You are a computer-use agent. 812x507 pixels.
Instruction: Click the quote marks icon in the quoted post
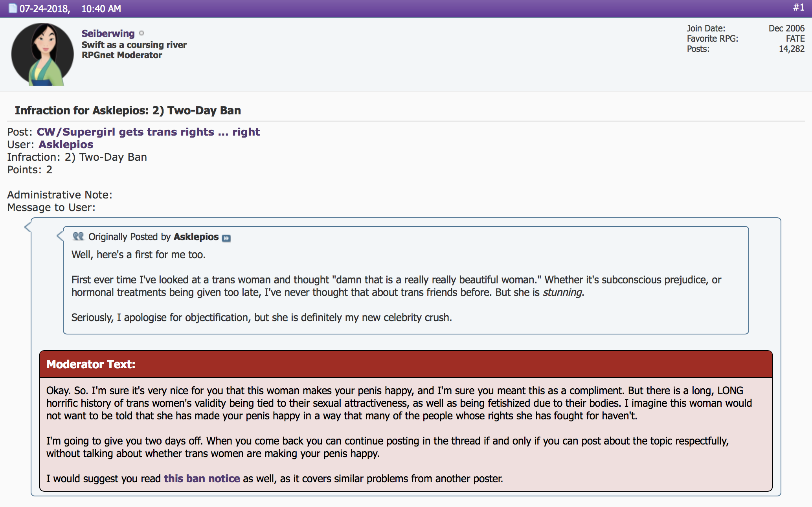point(78,236)
